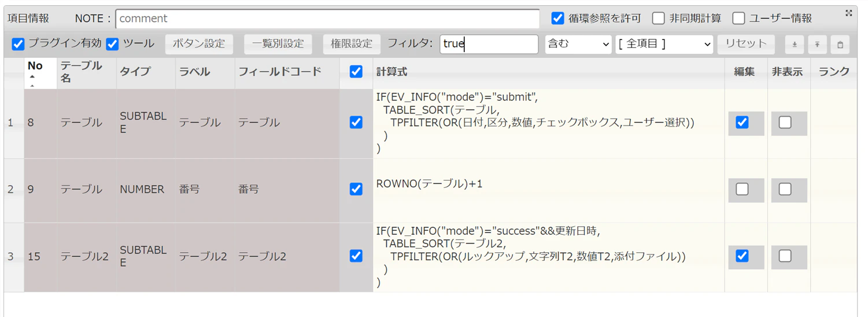Image resolution: width=868 pixels, height=317 pixels.
Task: Check 非表示 checkbox in テーブル2 row
Action: pos(785,256)
